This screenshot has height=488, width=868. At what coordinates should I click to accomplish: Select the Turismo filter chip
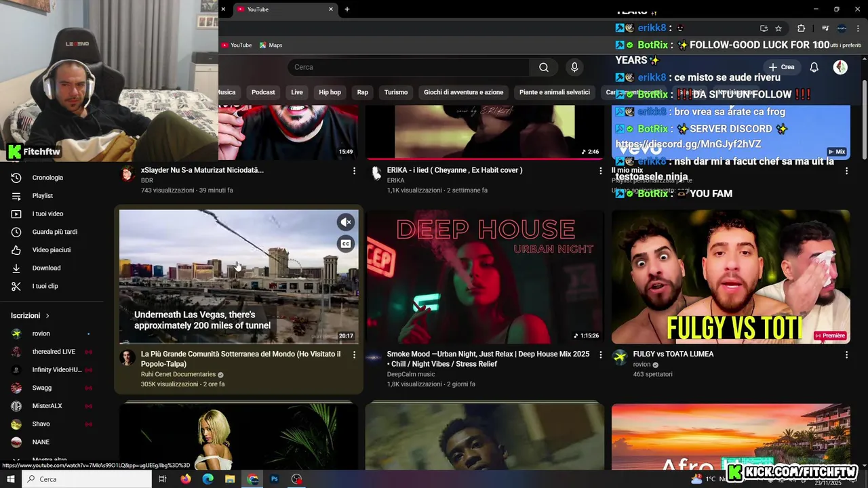tap(396, 92)
